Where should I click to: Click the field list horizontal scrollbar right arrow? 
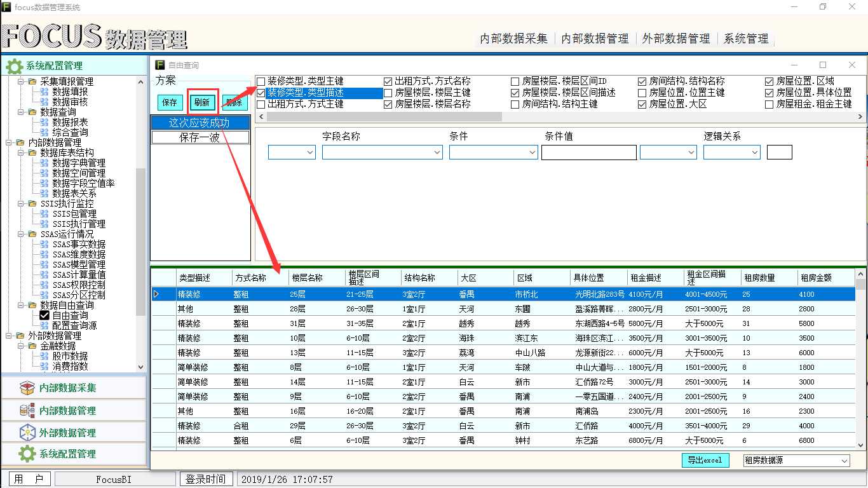point(860,117)
